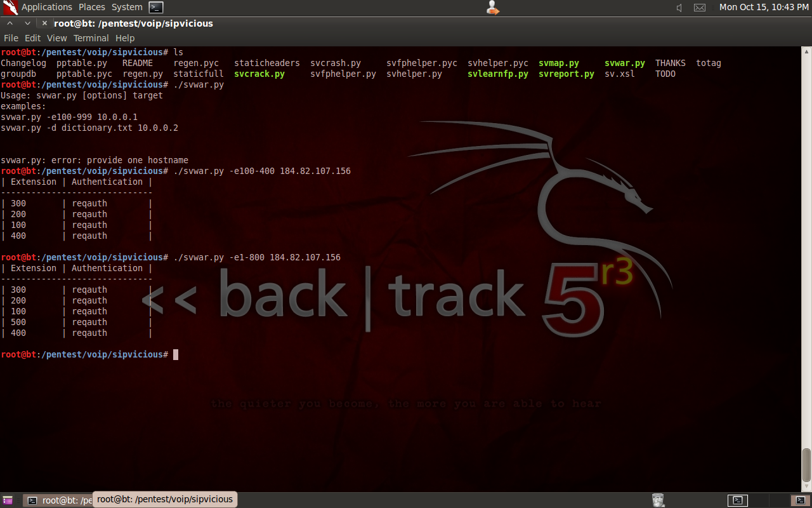Click extension 500 reqauth row

(77, 322)
